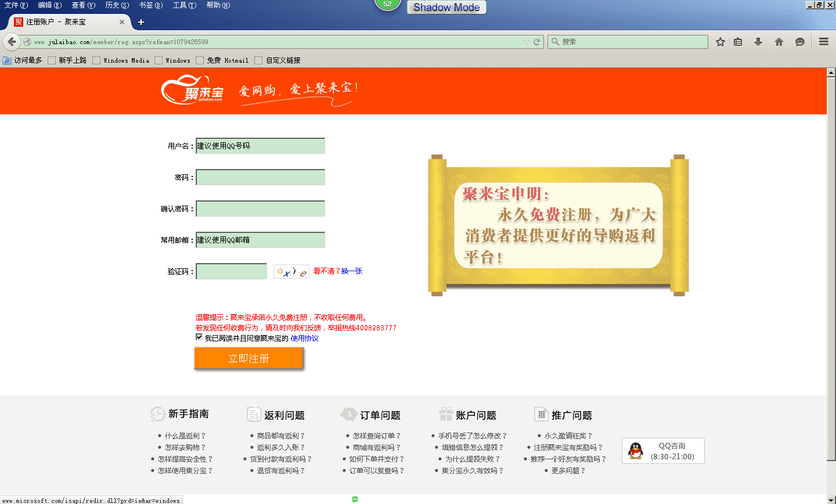The width and height of the screenshot is (836, 504).
Task: Open the 商城有返利吗？ link
Action: tap(377, 448)
